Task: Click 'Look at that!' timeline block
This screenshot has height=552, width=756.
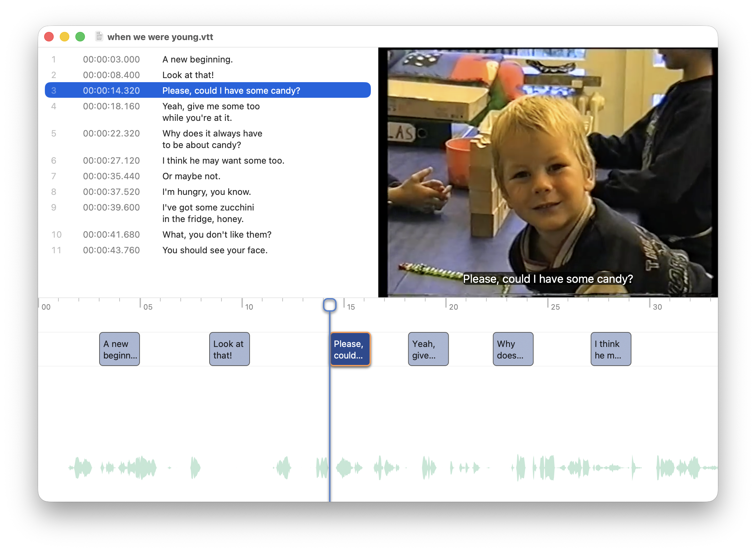Action: pyautogui.click(x=229, y=349)
